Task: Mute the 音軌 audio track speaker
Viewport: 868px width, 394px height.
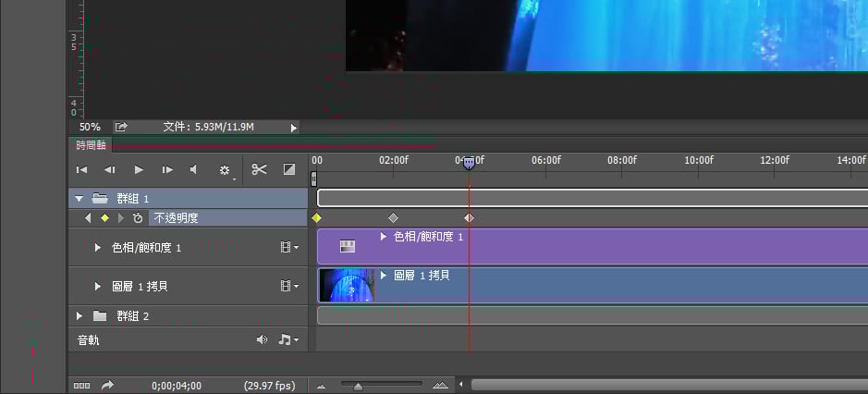Action: pyautogui.click(x=262, y=340)
